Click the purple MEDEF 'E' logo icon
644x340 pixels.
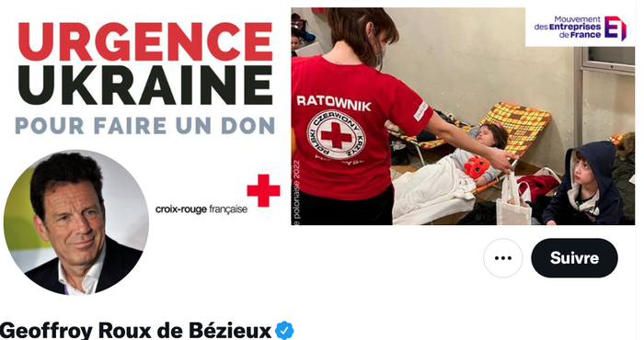[615, 28]
